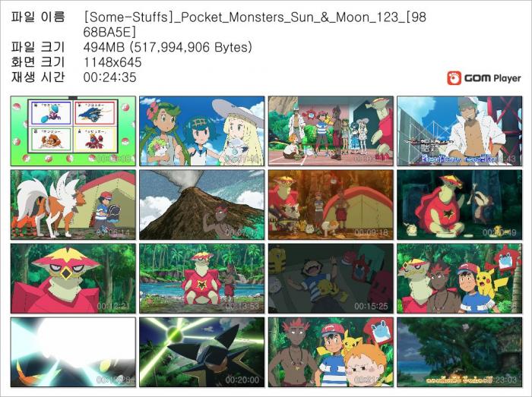Open the Lycanroc beside tent thumbnail
Screen dimensions: 532x397
pyautogui.click(x=73, y=205)
